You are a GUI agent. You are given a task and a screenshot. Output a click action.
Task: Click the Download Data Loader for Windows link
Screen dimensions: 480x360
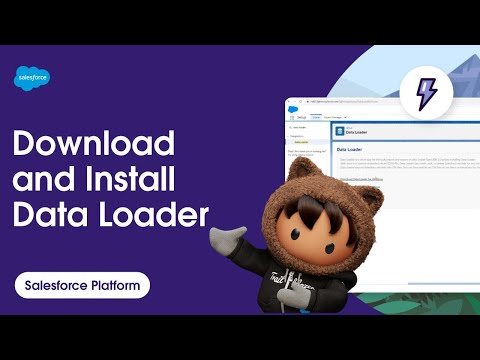(x=361, y=179)
